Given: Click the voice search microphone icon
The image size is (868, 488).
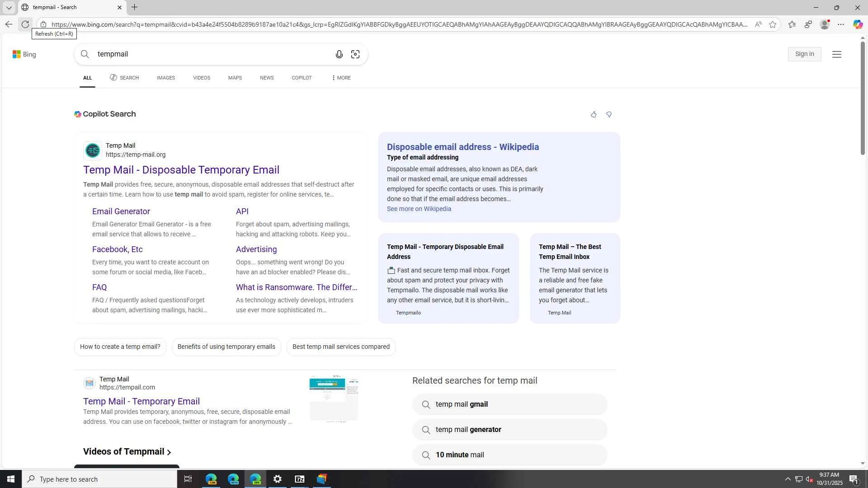Looking at the screenshot, I should pyautogui.click(x=339, y=54).
